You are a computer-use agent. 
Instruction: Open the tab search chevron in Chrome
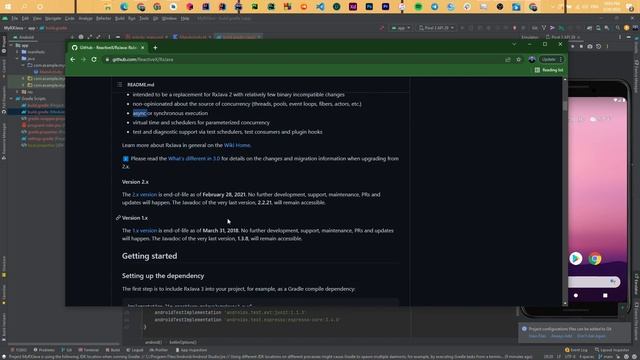click(514, 44)
